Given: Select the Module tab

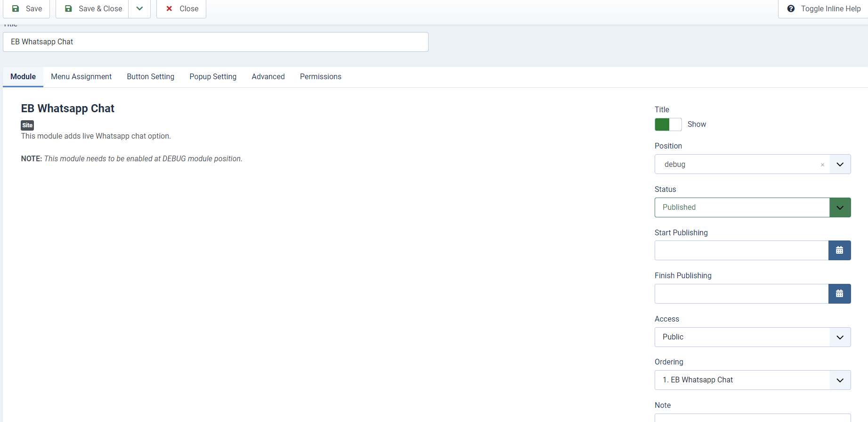Looking at the screenshot, I should pos(23,77).
